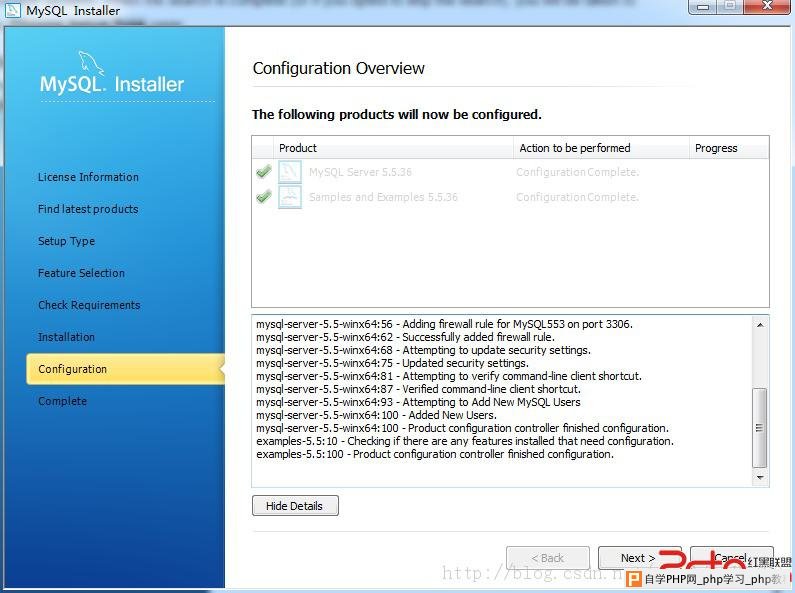The width and height of the screenshot is (795, 593).
Task: Go to Setup Type step
Action: [66, 241]
